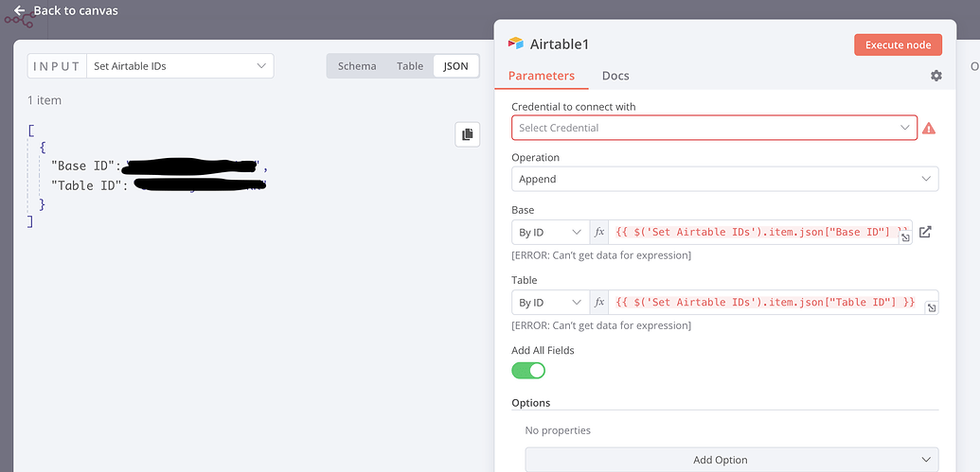Open the Table By ID dropdown
The image size is (980, 472).
click(x=550, y=303)
